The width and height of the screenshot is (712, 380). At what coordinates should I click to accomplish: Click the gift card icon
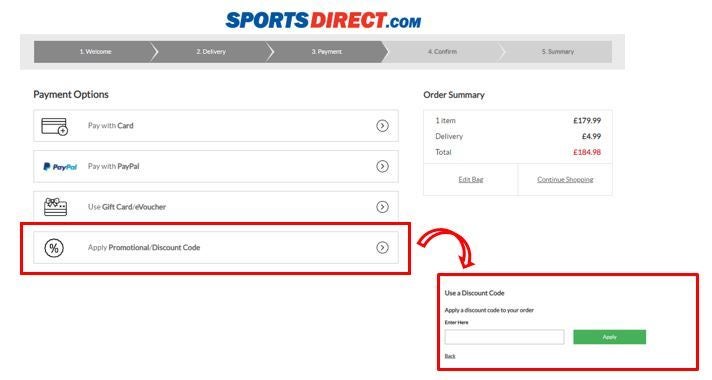point(55,207)
